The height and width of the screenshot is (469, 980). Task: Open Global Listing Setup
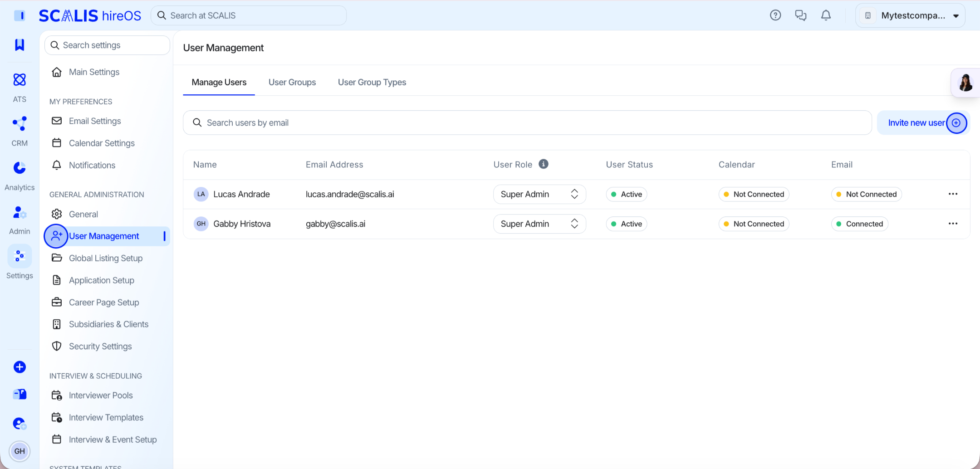pos(106,258)
